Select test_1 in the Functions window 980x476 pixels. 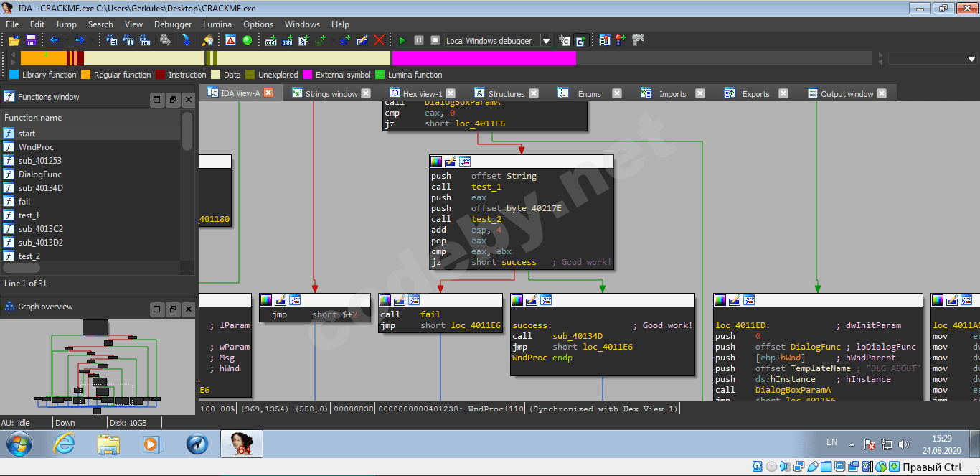[29, 215]
